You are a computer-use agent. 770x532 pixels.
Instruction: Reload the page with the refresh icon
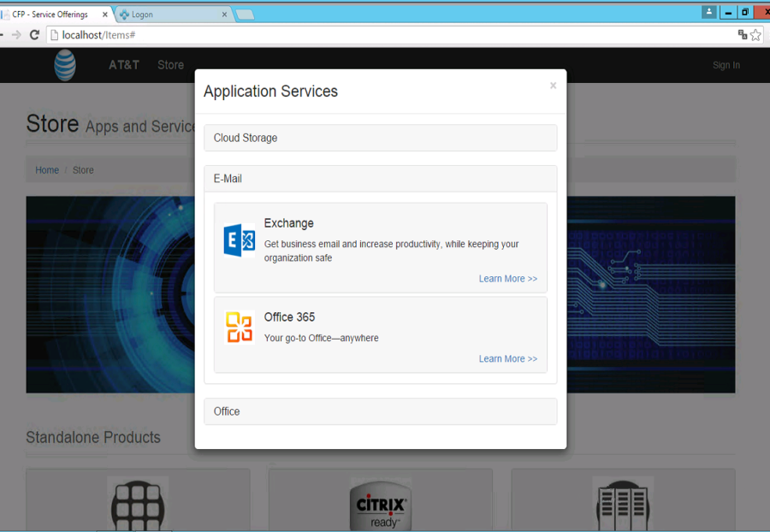coord(34,35)
